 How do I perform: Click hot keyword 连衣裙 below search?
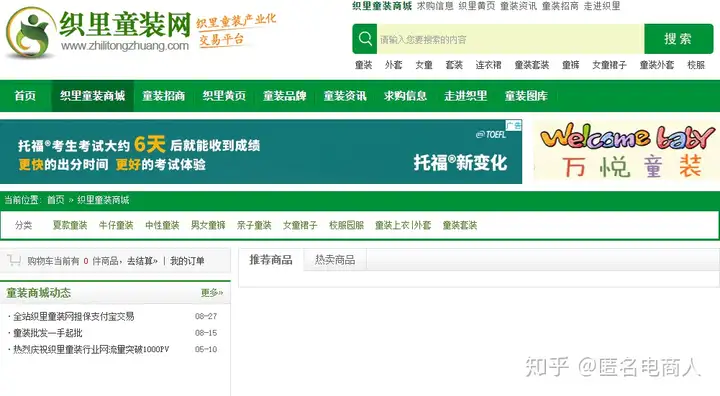(489, 65)
